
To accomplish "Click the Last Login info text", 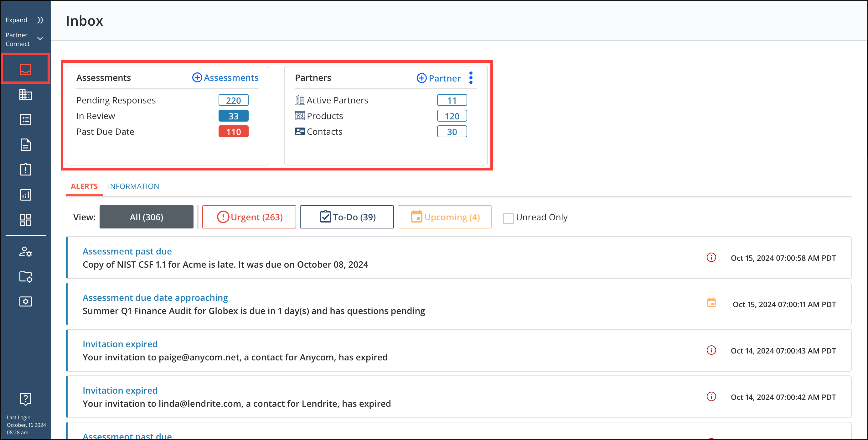I will [x=26, y=425].
